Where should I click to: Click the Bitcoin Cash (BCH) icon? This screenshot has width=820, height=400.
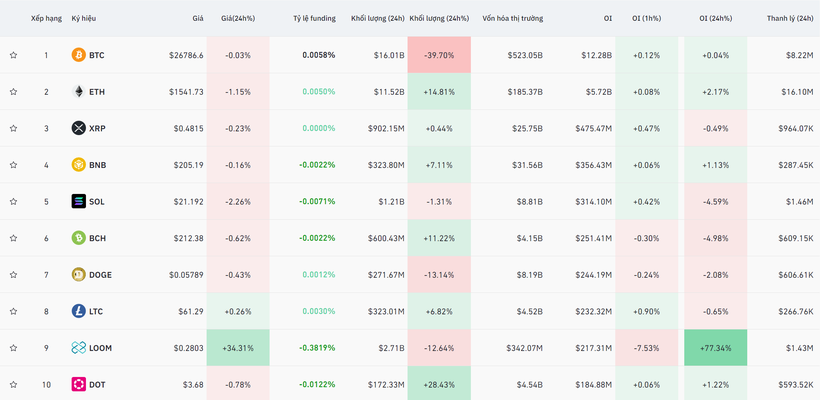[78, 238]
